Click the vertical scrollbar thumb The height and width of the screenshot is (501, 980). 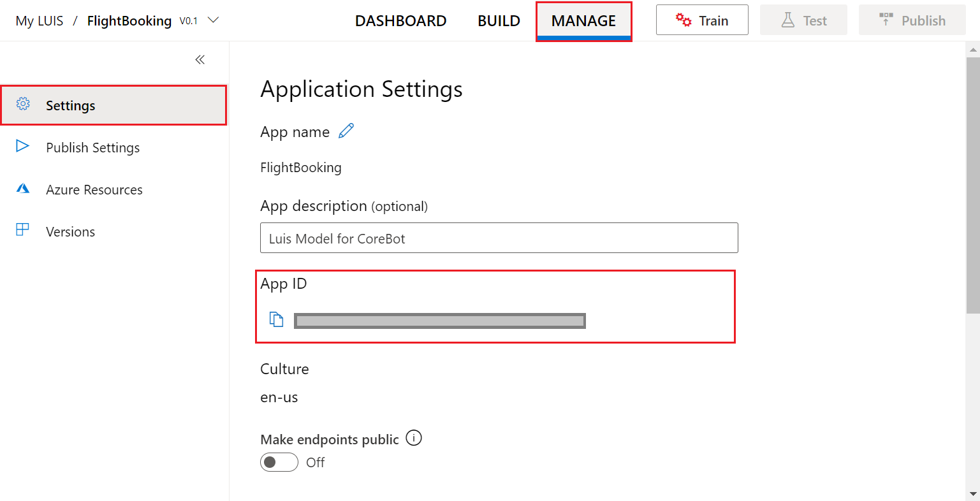[973, 185]
